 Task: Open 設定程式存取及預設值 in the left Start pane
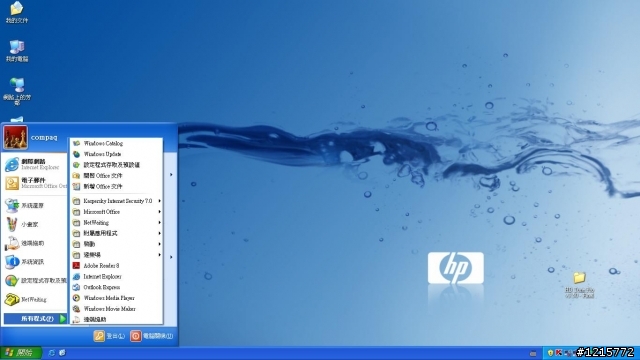(34, 280)
